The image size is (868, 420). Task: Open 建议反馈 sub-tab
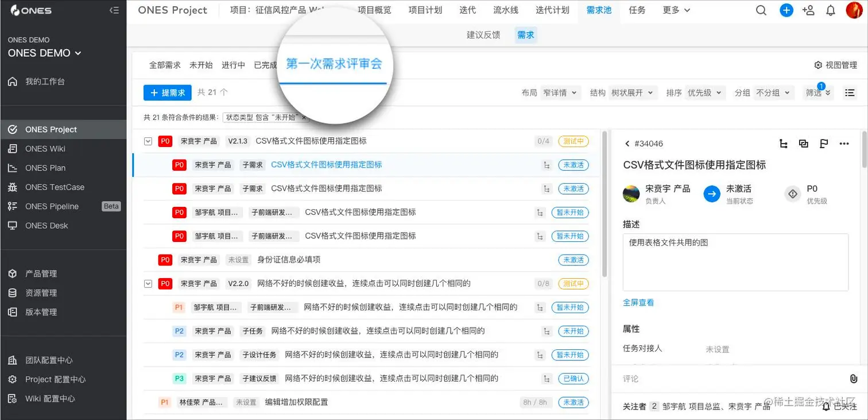click(x=483, y=35)
